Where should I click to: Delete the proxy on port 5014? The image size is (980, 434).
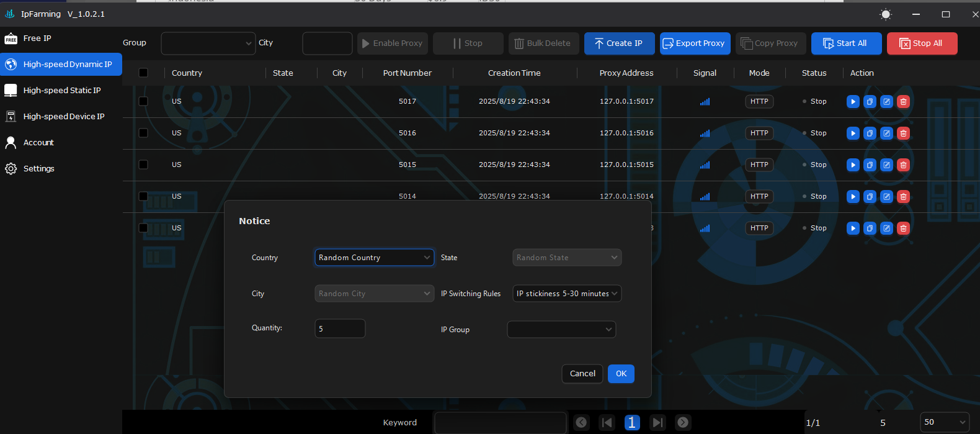(x=904, y=196)
